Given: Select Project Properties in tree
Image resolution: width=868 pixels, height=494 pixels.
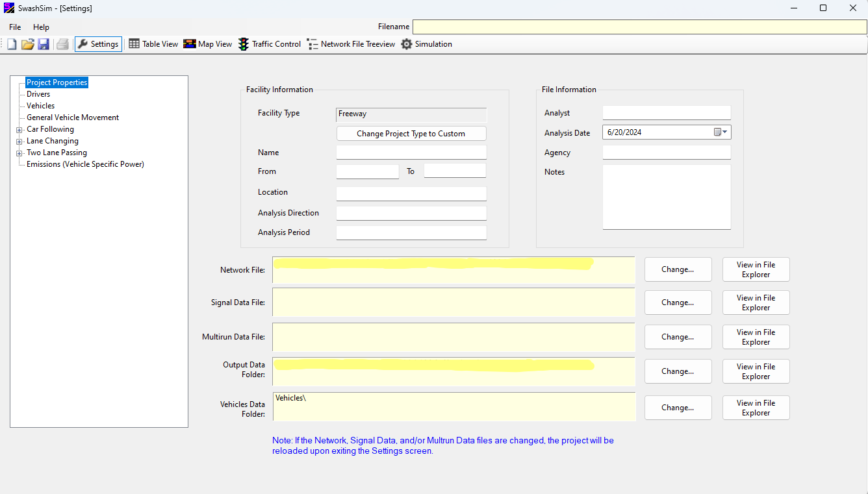Looking at the screenshot, I should 57,82.
